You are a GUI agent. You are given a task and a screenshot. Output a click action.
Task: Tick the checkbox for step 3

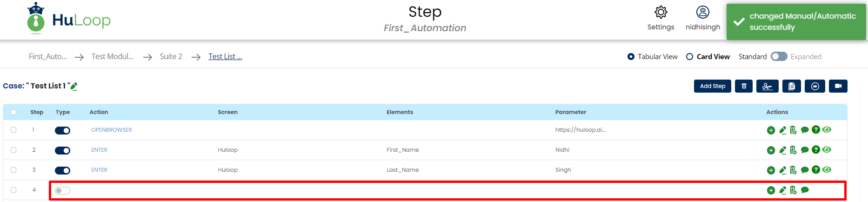tap(13, 170)
